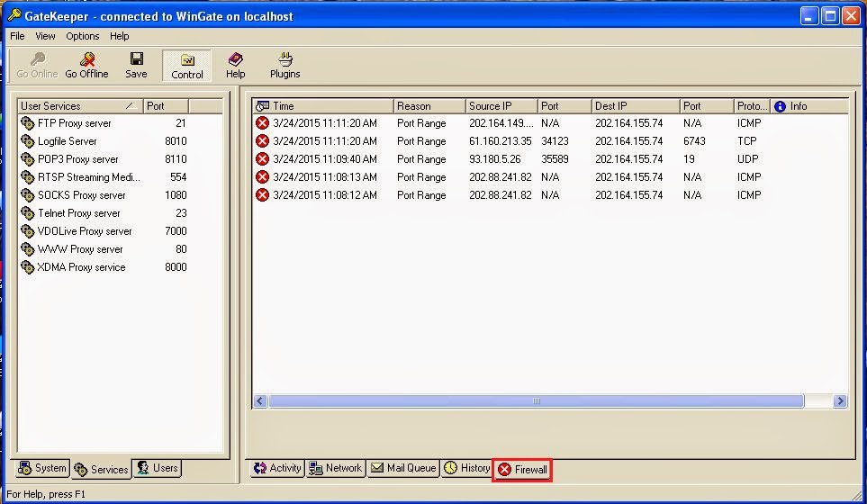Sort firewall log by Proto column
The image size is (867, 504).
pos(752,106)
